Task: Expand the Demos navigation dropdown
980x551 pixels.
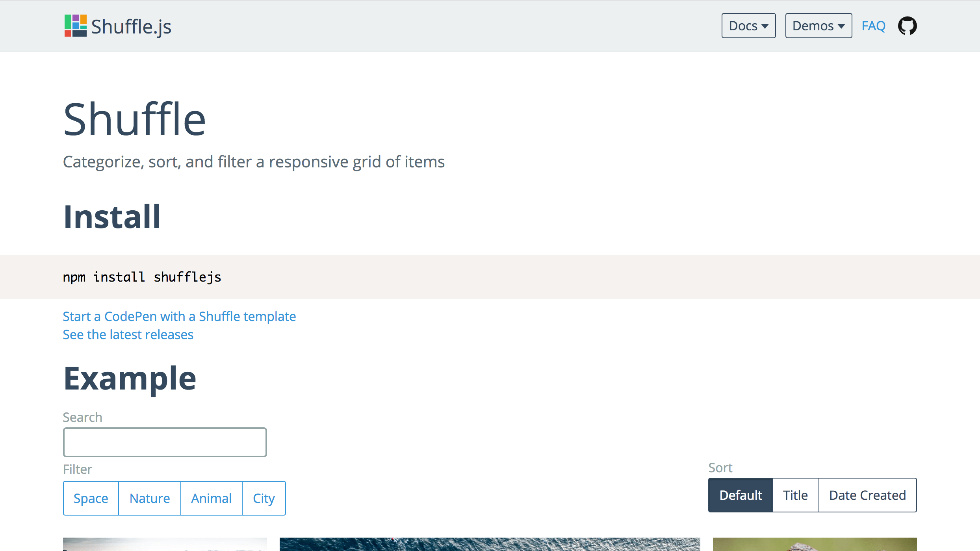Action: [819, 26]
